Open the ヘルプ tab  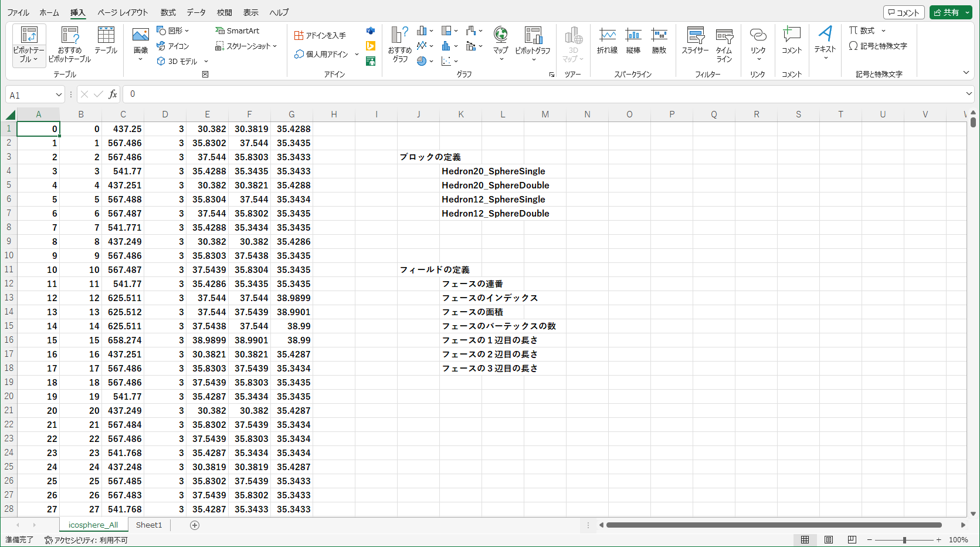click(279, 12)
